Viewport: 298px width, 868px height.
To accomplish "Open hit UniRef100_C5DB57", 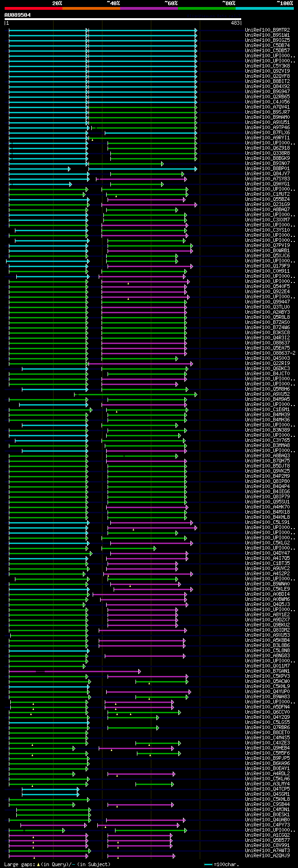I will (267, 51).
